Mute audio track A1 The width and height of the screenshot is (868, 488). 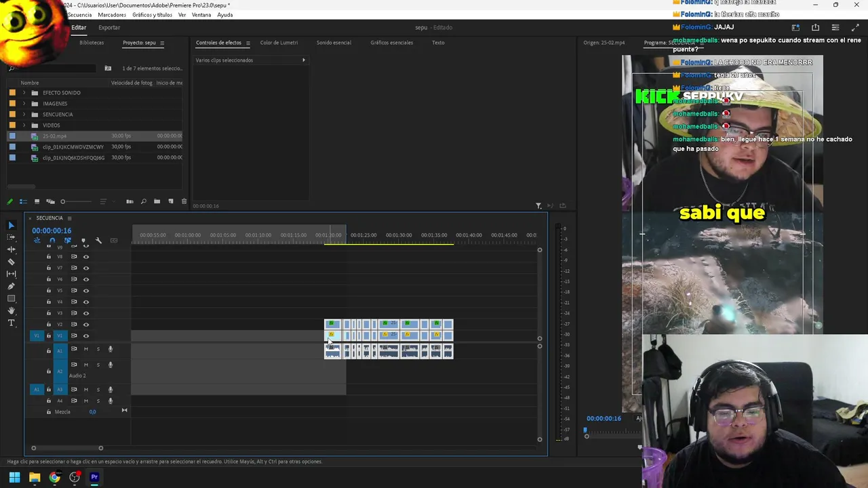(x=85, y=349)
